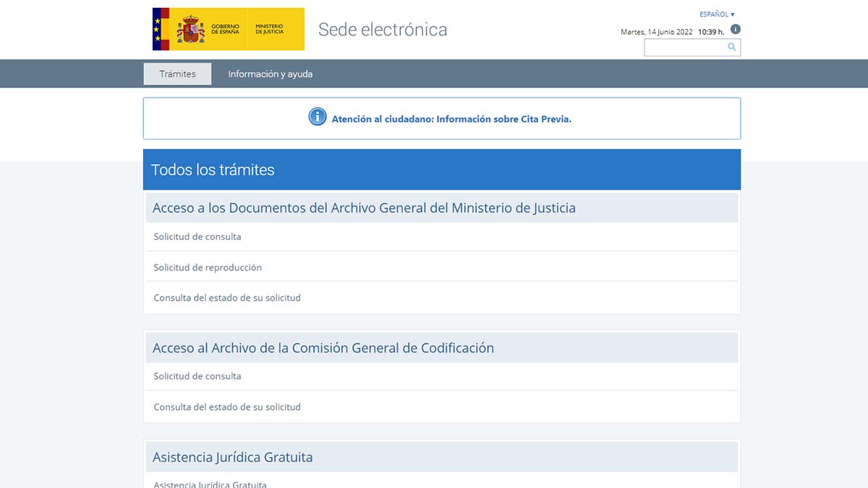
Task: Click the info icon next to the time
Action: tap(736, 30)
